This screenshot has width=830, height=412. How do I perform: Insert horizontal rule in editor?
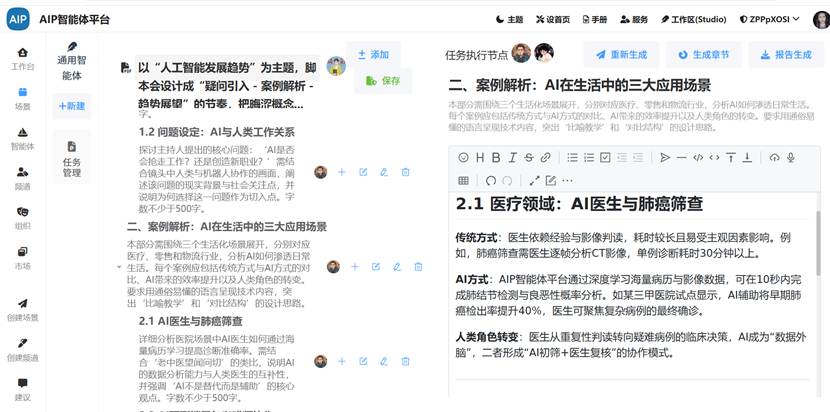681,157
